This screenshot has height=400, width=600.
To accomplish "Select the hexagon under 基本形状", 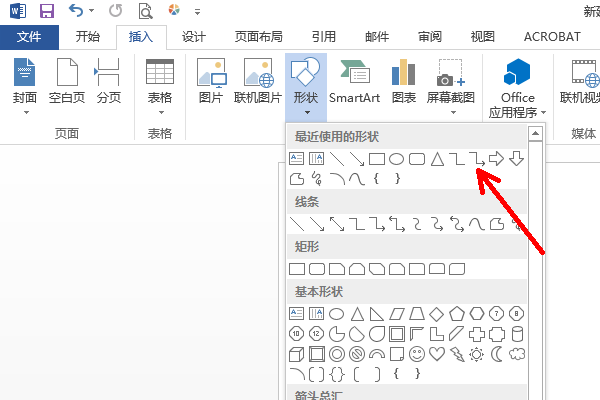I will point(477,314).
